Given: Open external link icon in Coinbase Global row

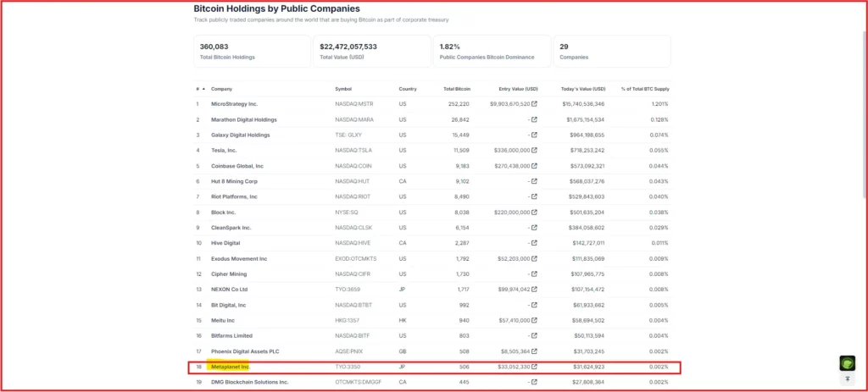Looking at the screenshot, I should pos(534,166).
